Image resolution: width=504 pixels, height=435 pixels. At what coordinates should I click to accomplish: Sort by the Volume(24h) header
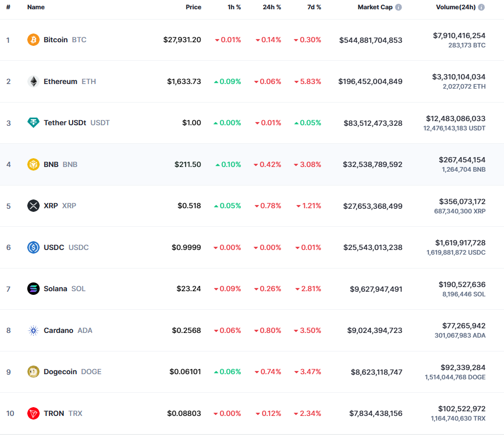(x=456, y=7)
